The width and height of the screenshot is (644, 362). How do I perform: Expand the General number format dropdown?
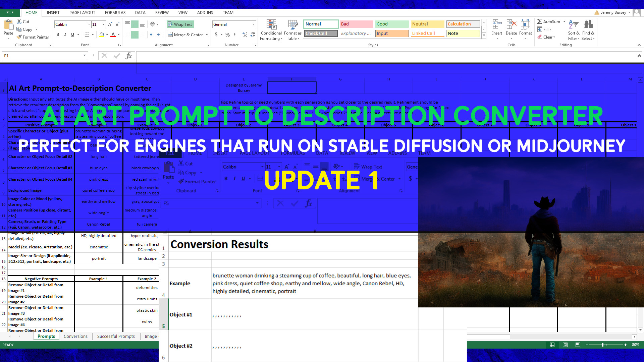pyautogui.click(x=254, y=24)
